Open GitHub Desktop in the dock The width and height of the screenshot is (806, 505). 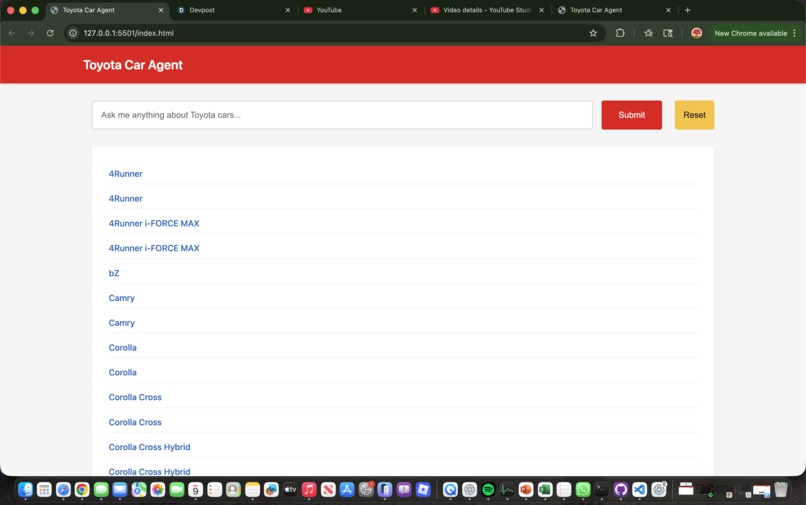(x=620, y=490)
